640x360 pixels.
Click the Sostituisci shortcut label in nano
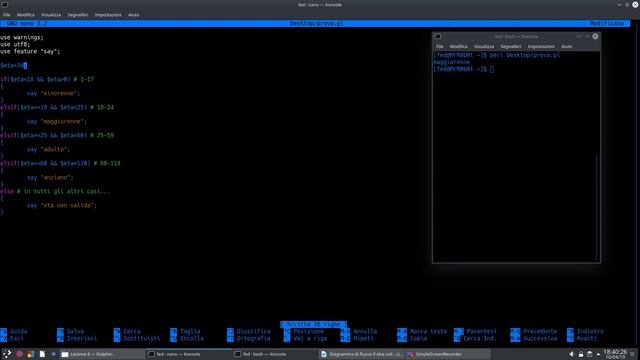[x=142, y=338]
